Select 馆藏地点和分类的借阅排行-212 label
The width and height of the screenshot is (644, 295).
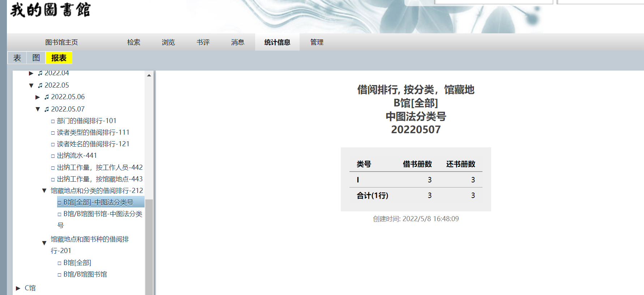click(97, 190)
